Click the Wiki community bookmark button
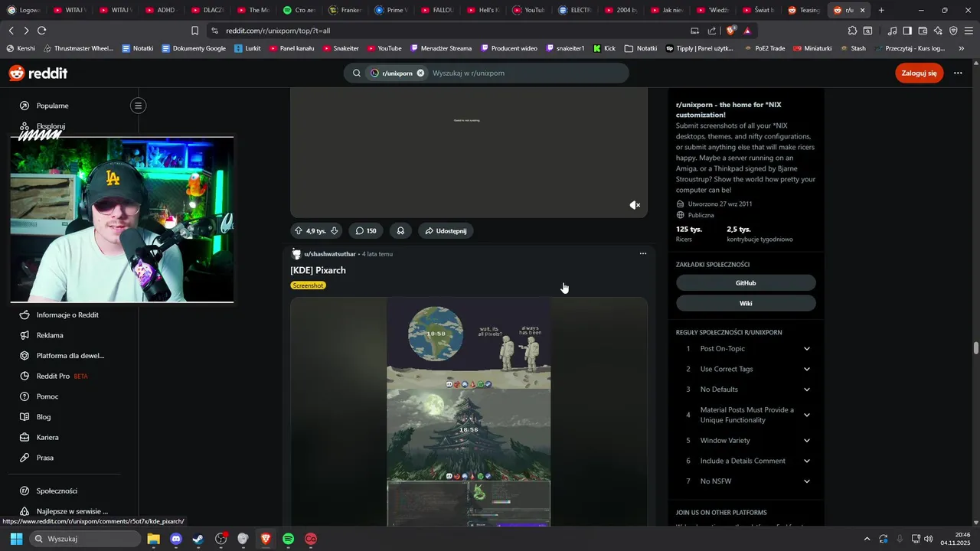The width and height of the screenshot is (980, 551). [x=746, y=303]
